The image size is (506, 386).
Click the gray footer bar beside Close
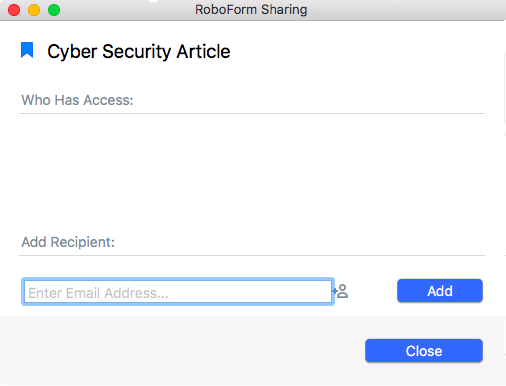(180, 351)
